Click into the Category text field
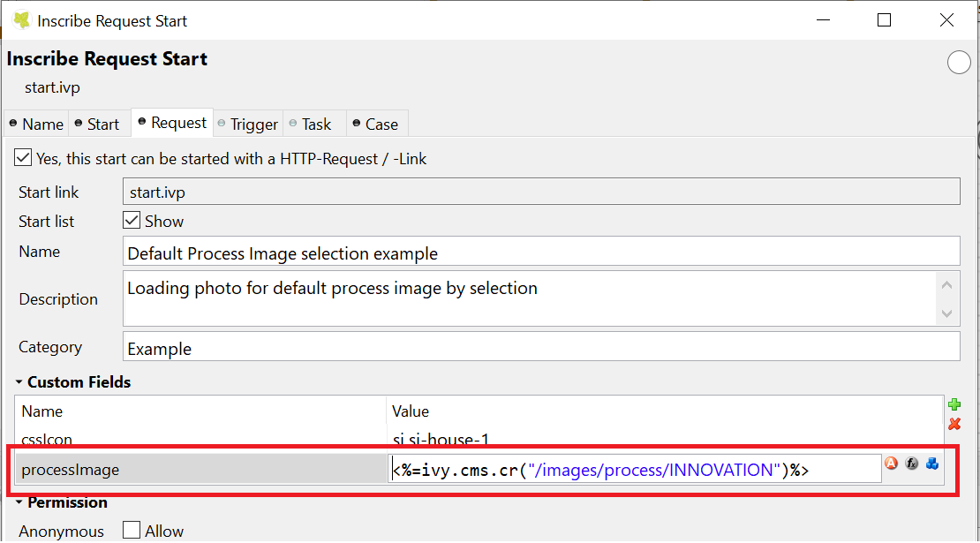Image resolution: width=980 pixels, height=543 pixels. [540, 348]
